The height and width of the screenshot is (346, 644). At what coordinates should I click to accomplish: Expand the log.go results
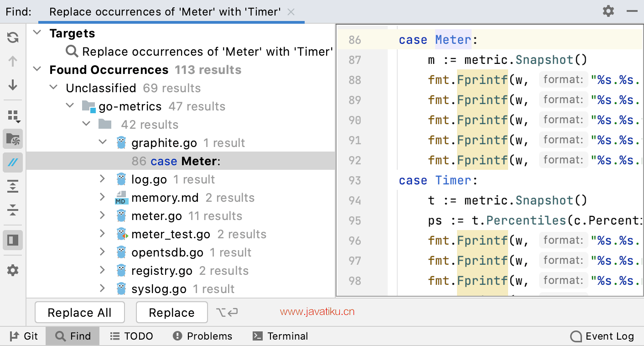[103, 179]
